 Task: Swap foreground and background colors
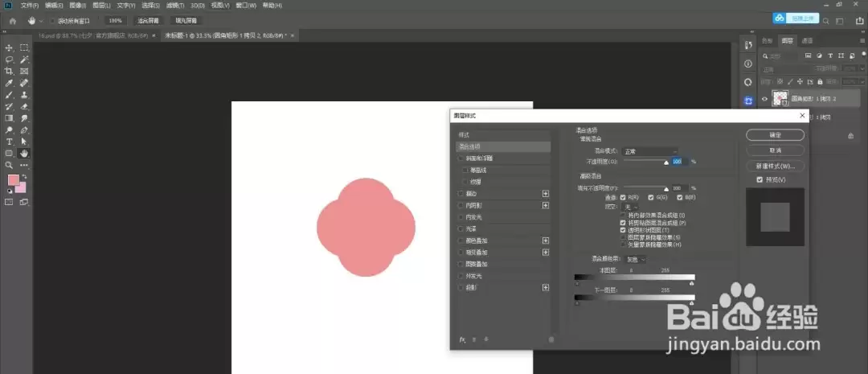click(x=24, y=177)
